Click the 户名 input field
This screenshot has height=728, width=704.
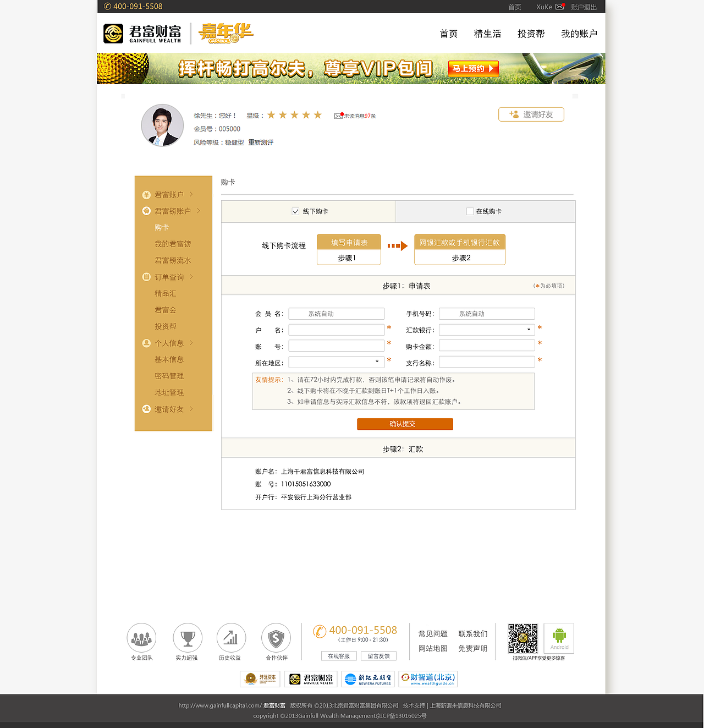(336, 329)
